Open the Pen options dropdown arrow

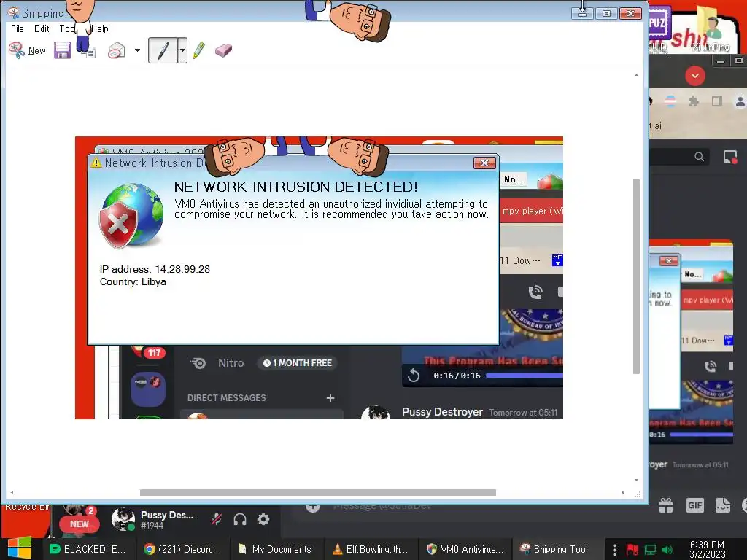click(x=182, y=50)
